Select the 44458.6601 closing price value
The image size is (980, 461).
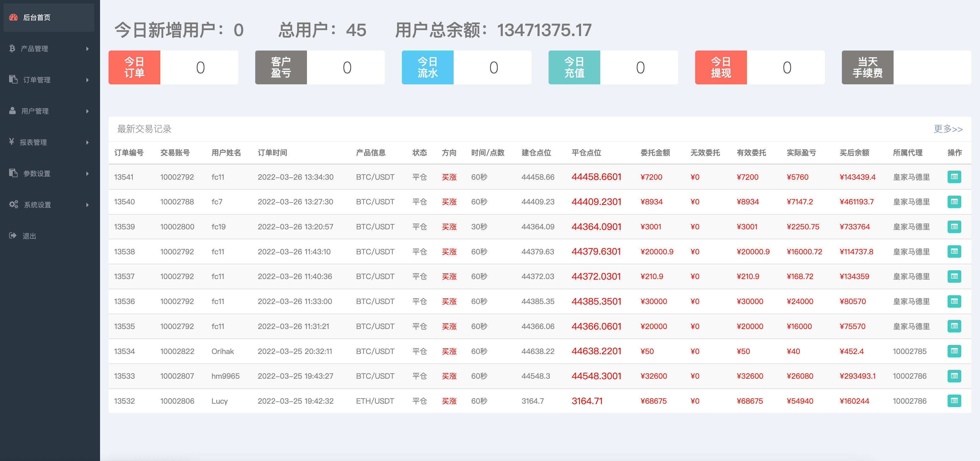point(597,177)
